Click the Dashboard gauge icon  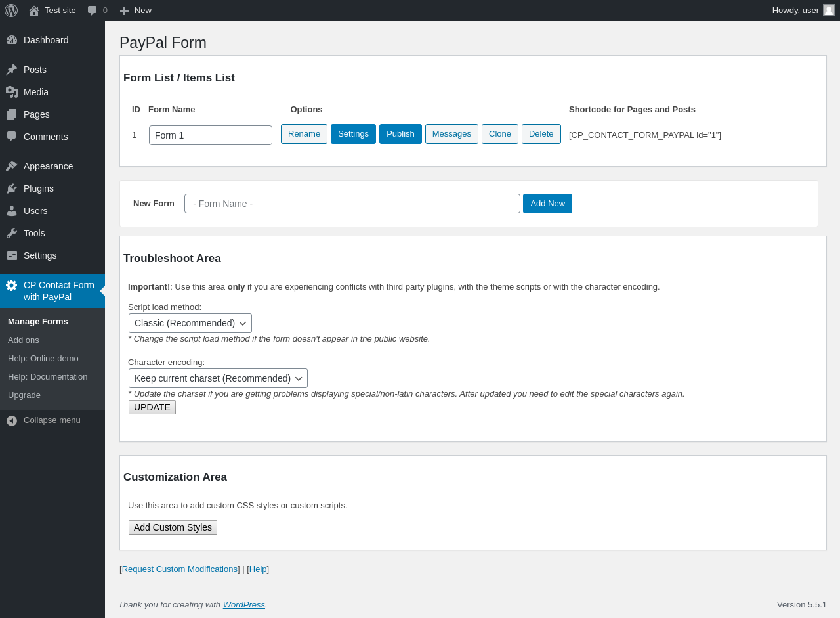(x=12, y=40)
